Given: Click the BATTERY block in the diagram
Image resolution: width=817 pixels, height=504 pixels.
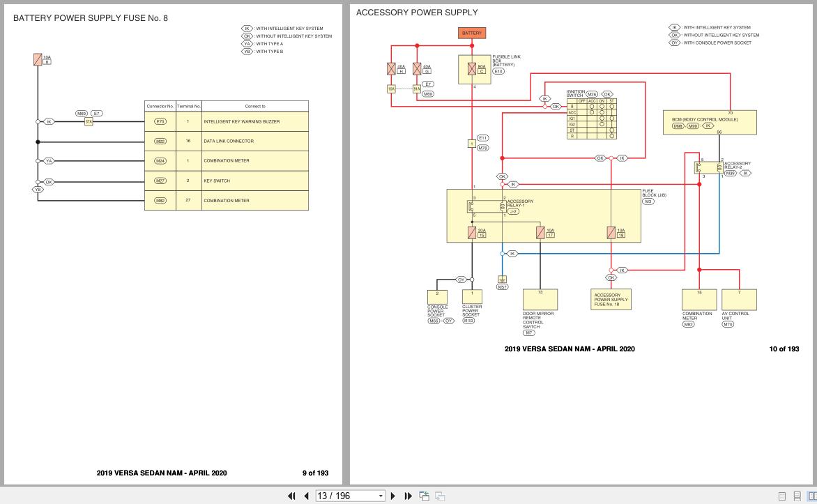Looking at the screenshot, I should [471, 33].
